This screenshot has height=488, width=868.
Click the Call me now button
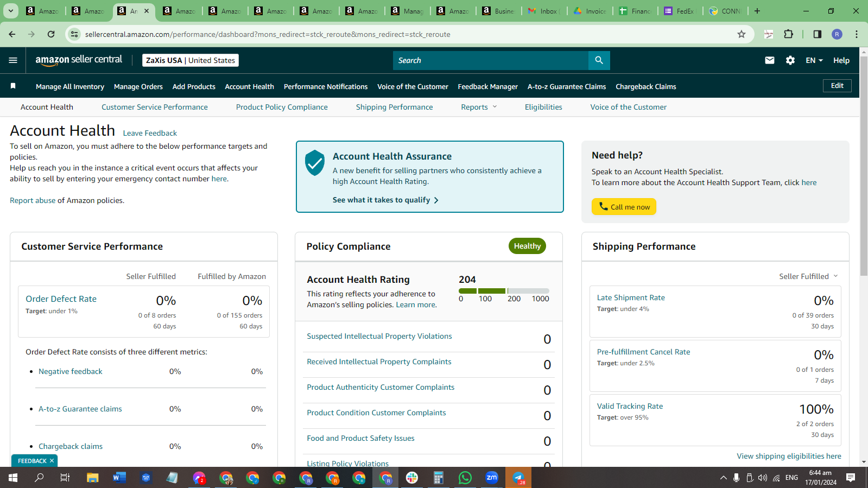[624, 207]
